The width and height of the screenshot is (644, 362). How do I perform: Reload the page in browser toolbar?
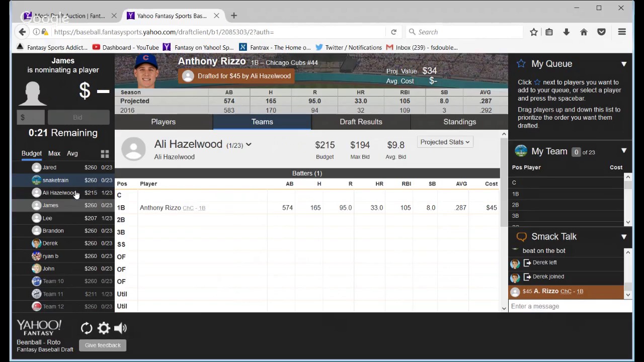click(393, 32)
